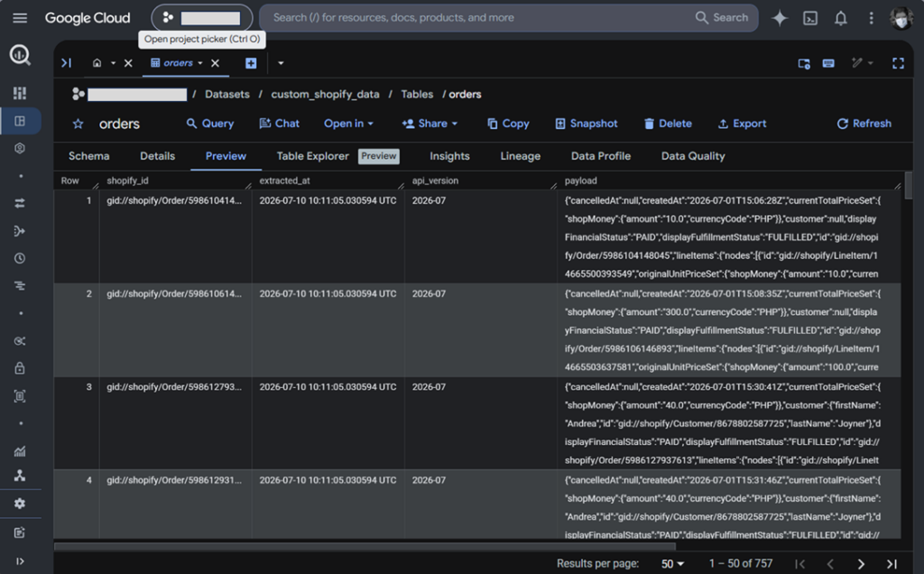Open the data transfers icon in sidebar
Image resolution: width=924 pixels, height=574 pixels.
point(20,203)
